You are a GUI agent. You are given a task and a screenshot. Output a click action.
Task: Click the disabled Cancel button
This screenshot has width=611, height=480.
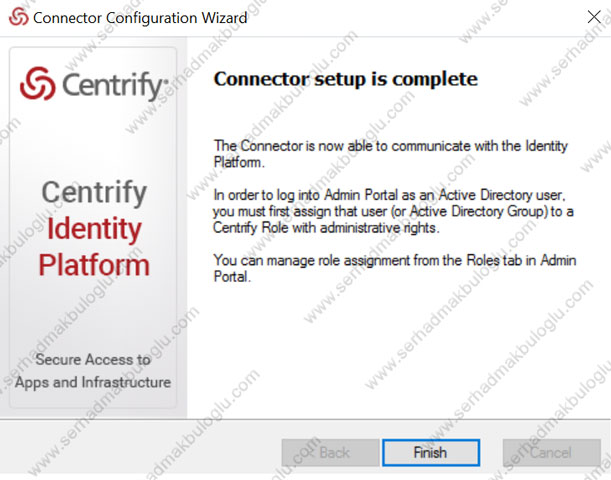tap(552, 453)
